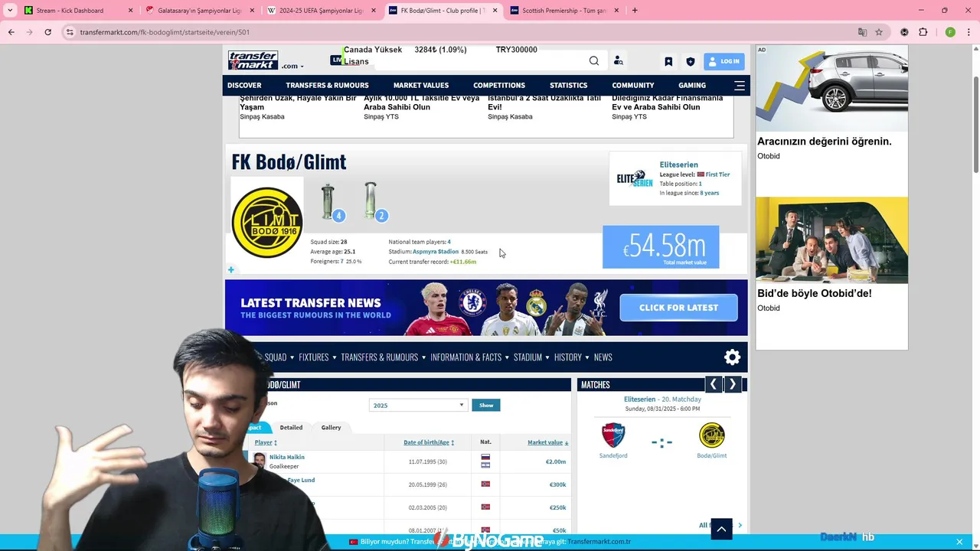
Task: Open the COMPETITIONS menu
Action: pos(499,86)
